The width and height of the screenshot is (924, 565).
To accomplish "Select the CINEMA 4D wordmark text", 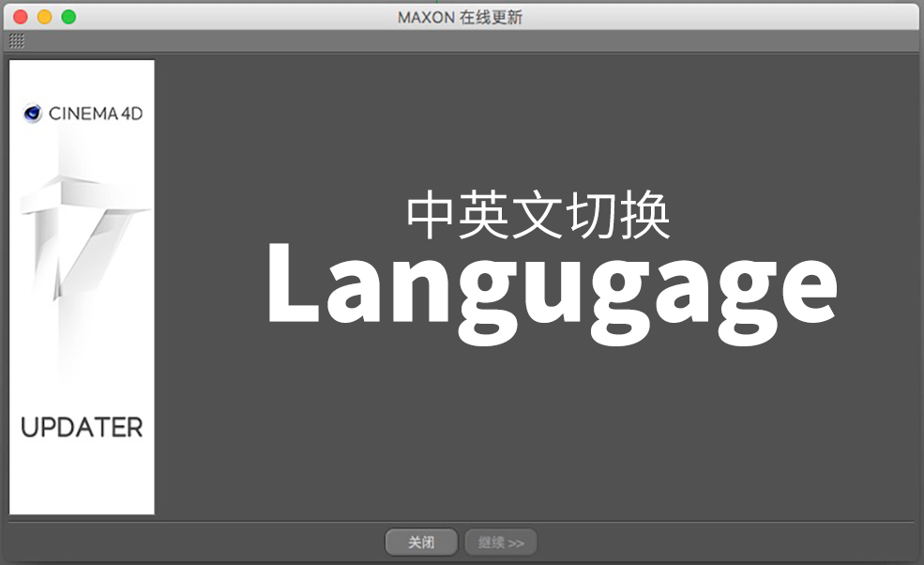I will coord(95,115).
